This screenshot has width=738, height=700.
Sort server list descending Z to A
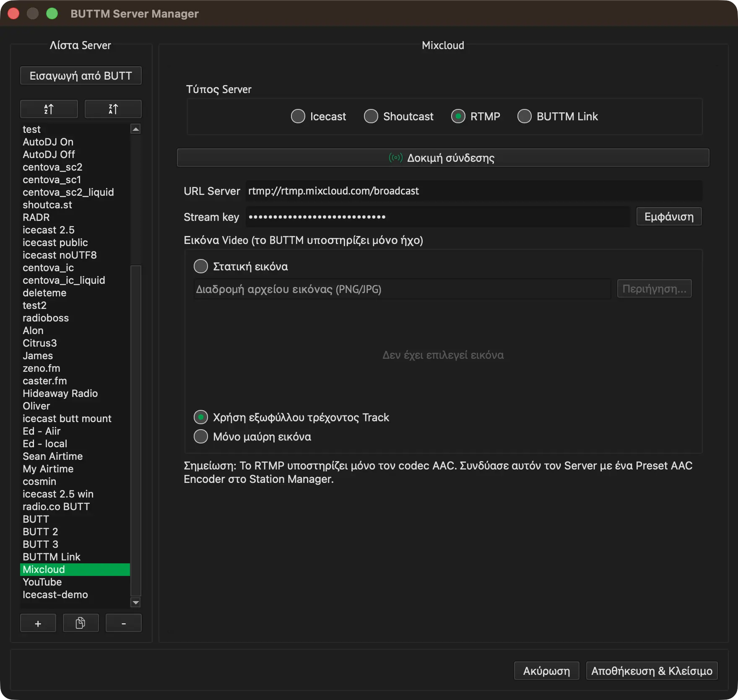(x=113, y=109)
